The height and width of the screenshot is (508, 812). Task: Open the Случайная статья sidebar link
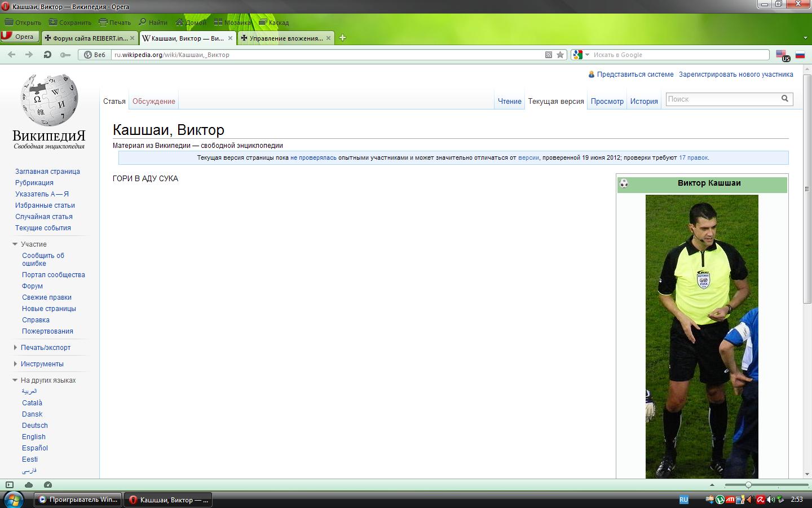point(43,217)
